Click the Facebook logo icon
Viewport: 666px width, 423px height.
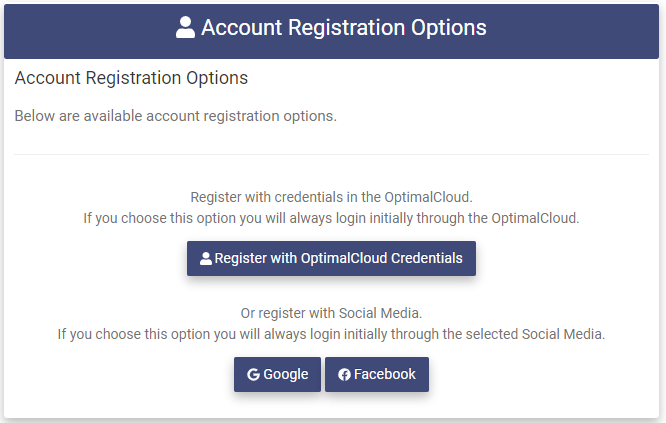(x=344, y=375)
